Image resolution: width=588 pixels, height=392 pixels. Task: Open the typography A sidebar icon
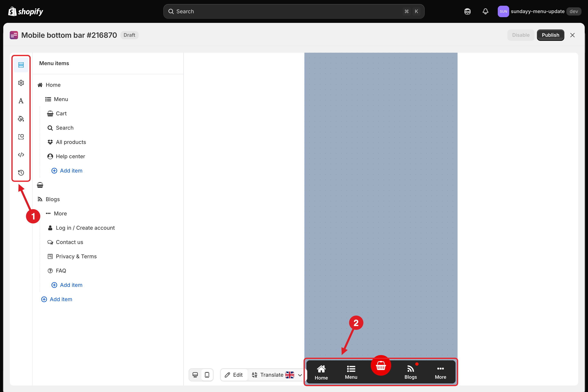21,101
